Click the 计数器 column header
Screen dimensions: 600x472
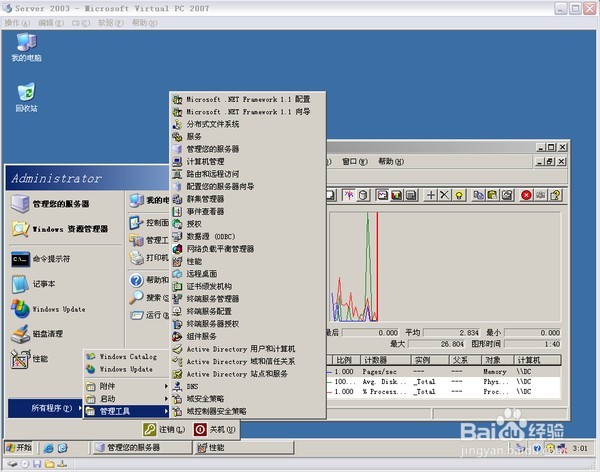coord(386,360)
